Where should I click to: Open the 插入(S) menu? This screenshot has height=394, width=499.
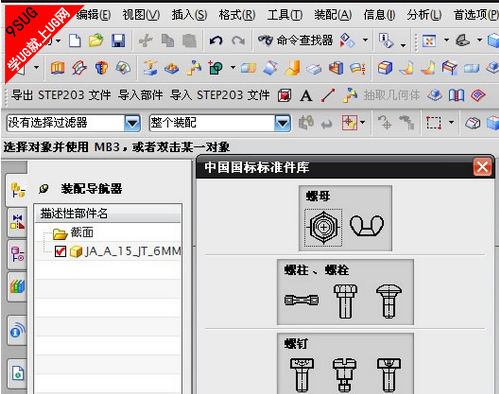(x=189, y=15)
